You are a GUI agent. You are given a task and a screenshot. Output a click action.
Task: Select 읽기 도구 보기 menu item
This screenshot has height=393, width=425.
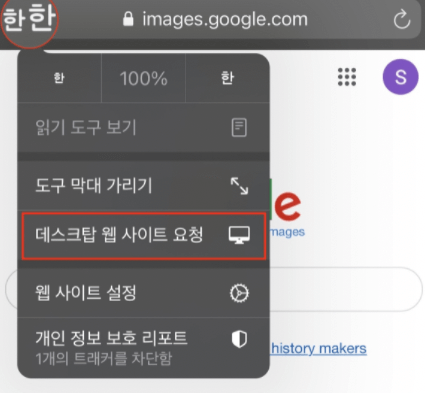[143, 127]
